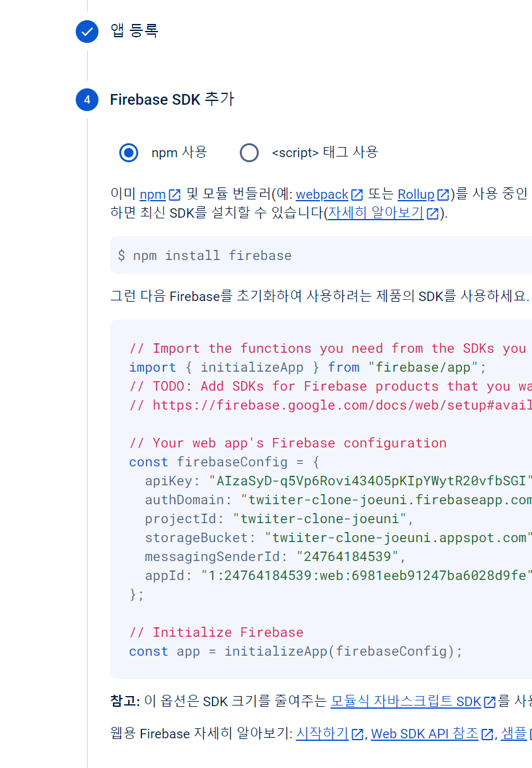
Task: Click external-link icon after 모듈식 자바스크립트 SDK
Action: [x=490, y=701]
